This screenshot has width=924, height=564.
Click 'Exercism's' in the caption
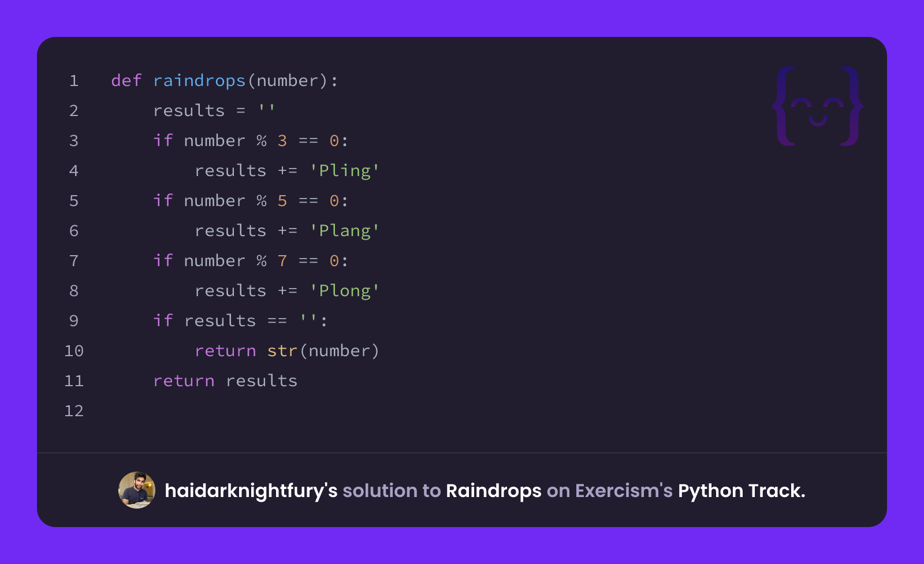(624, 491)
